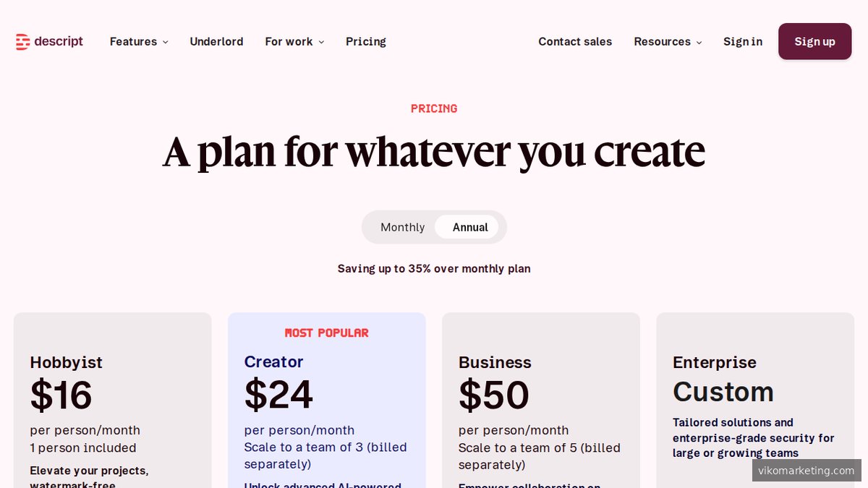Click the Hobbyist plan heading
Viewport: 868px width, 488px height.
coord(66,362)
